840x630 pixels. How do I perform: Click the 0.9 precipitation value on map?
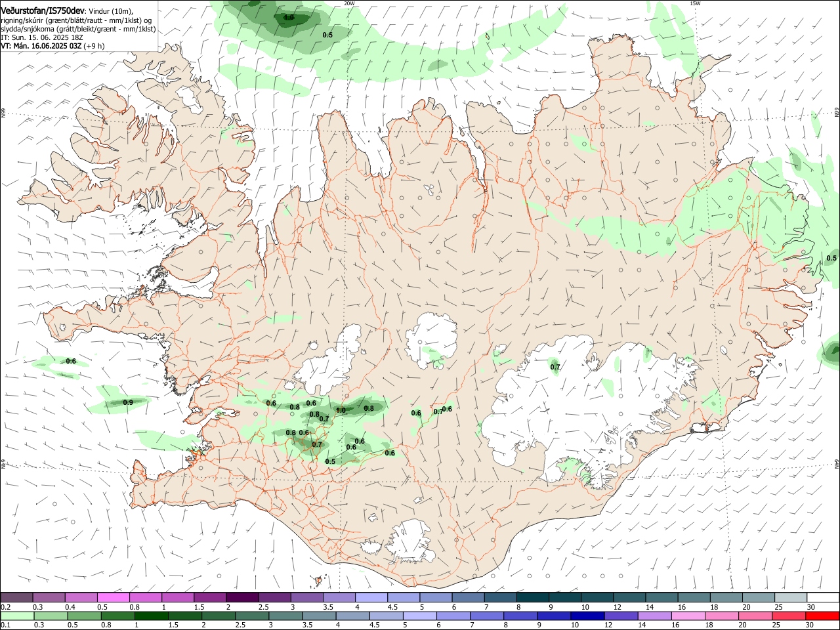(128, 402)
